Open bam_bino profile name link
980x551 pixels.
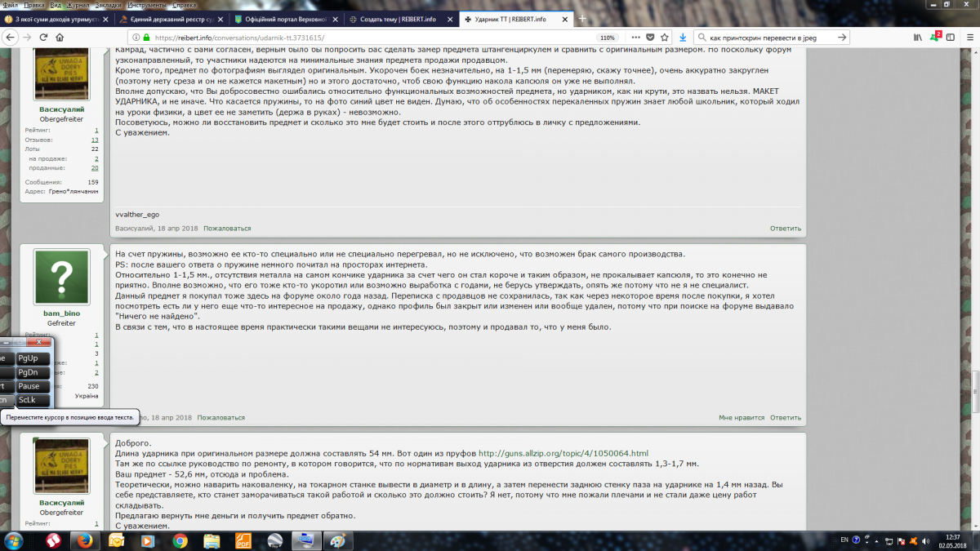pyautogui.click(x=61, y=313)
